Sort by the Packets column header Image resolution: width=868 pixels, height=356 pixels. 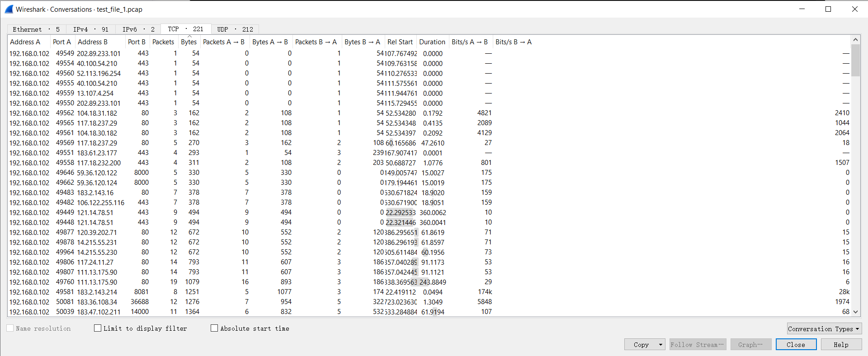tap(164, 42)
